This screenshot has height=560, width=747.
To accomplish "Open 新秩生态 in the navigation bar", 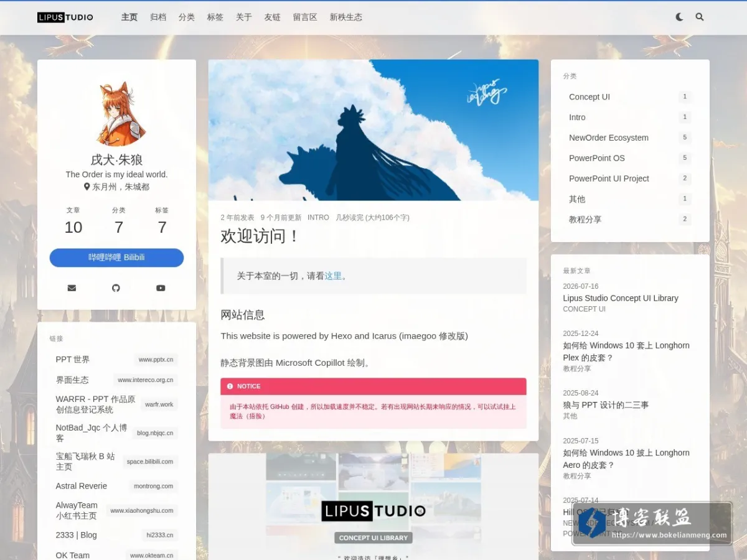I will click(346, 17).
